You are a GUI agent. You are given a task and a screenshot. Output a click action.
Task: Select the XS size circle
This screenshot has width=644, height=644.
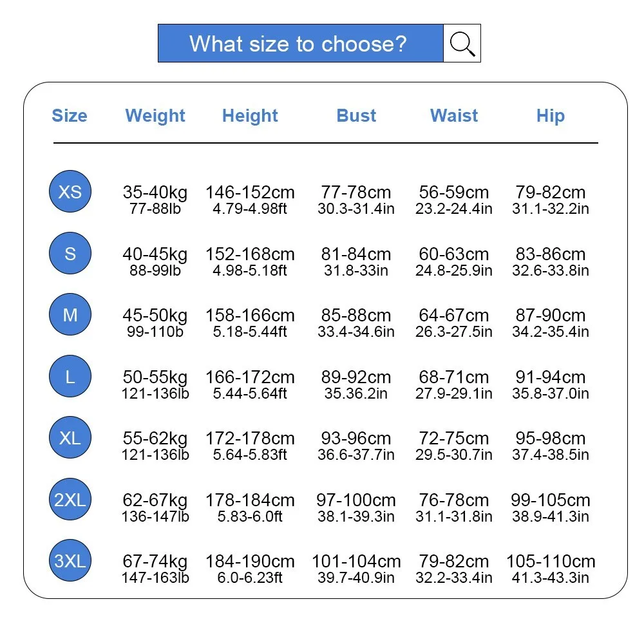point(70,192)
